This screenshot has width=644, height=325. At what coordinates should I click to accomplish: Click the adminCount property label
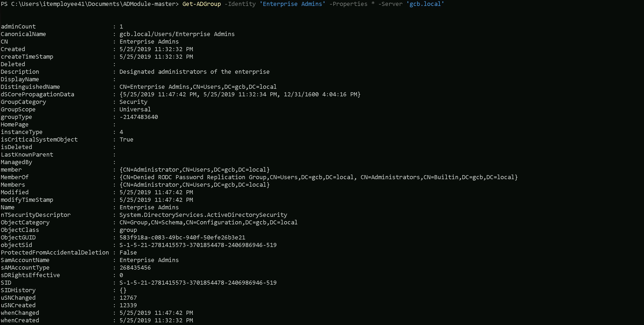18,27
